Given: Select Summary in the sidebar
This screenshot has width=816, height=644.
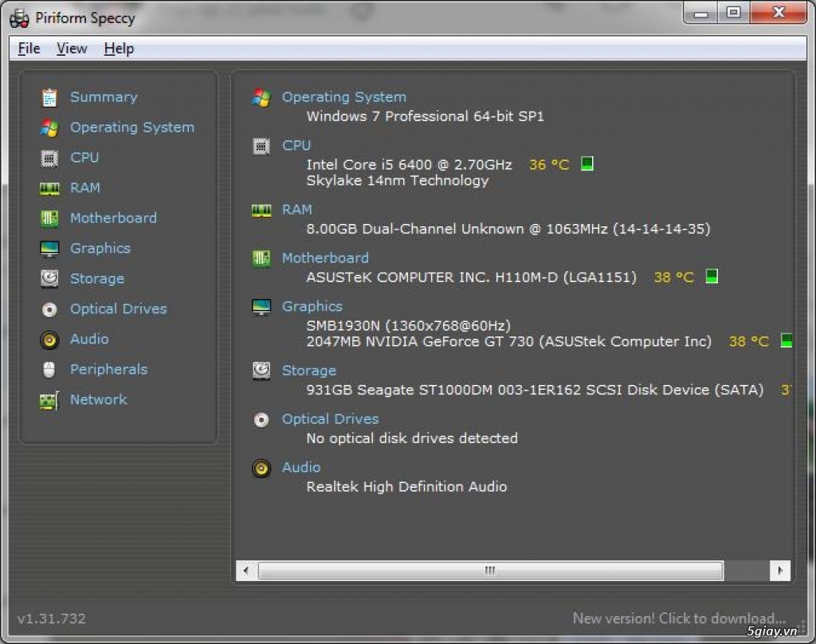Looking at the screenshot, I should [104, 96].
